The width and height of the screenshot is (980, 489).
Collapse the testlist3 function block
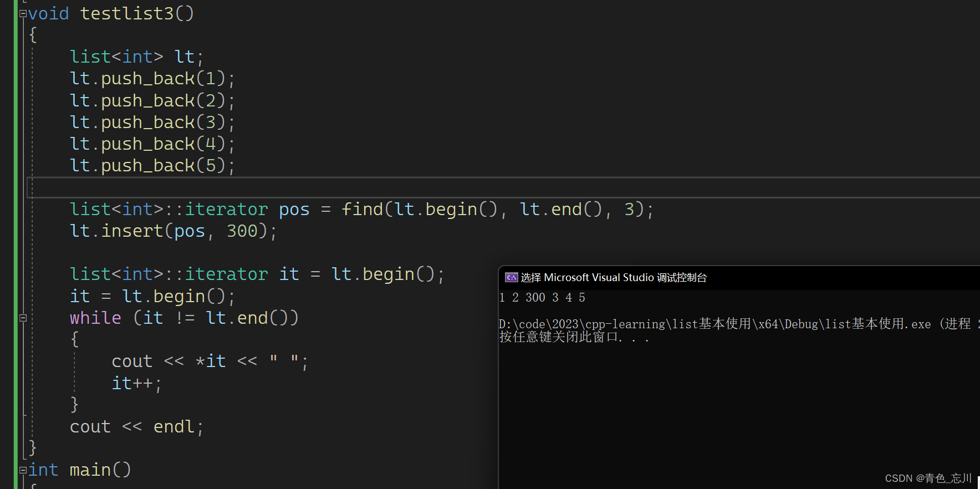[x=23, y=14]
